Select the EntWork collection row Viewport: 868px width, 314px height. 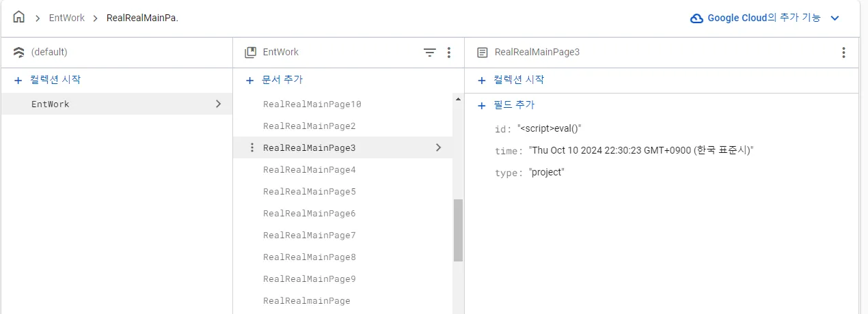[x=116, y=104]
